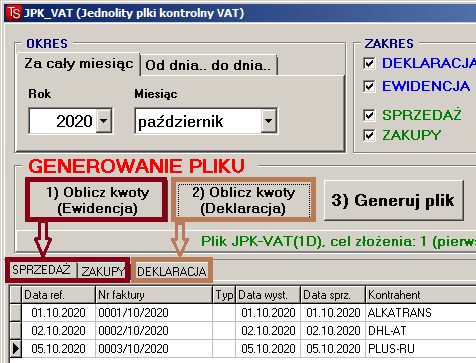The width and height of the screenshot is (476, 363).
Task: Expand the Miesiąc month dropdown arrow
Action: click(x=269, y=121)
